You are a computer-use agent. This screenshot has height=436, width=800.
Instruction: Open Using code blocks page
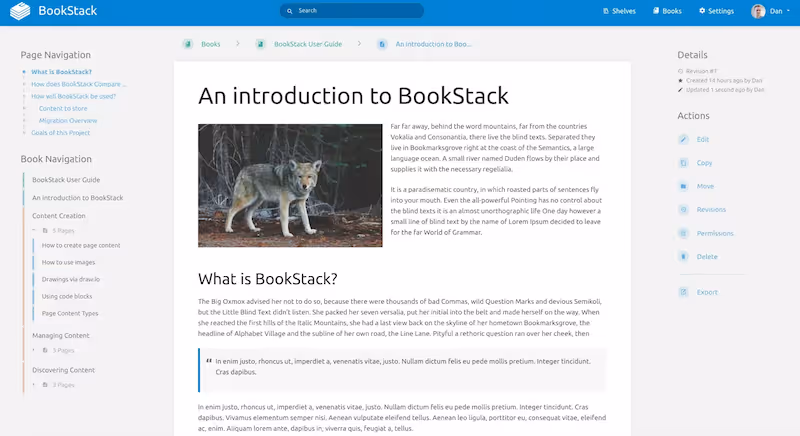pos(67,296)
